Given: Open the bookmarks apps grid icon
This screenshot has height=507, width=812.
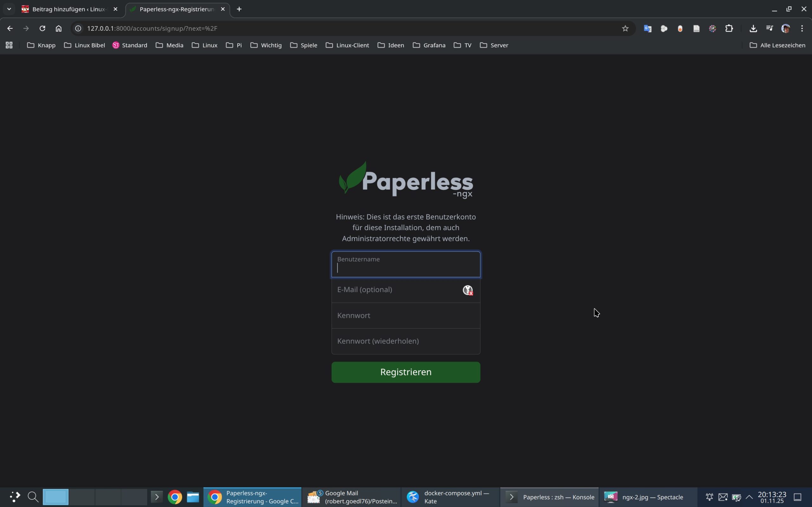Looking at the screenshot, I should [x=9, y=45].
